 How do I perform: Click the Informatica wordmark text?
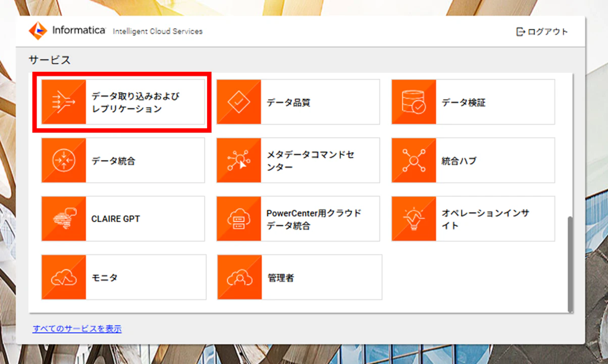(x=79, y=30)
